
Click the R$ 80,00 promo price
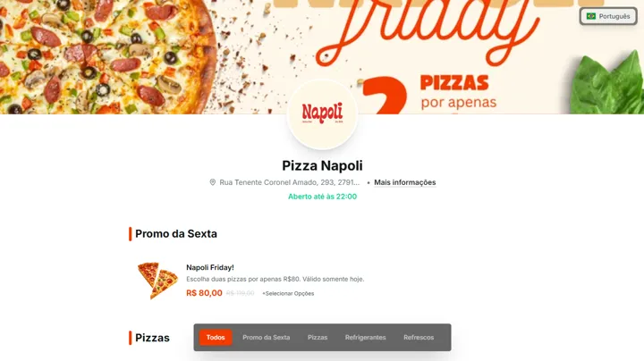[x=204, y=293]
